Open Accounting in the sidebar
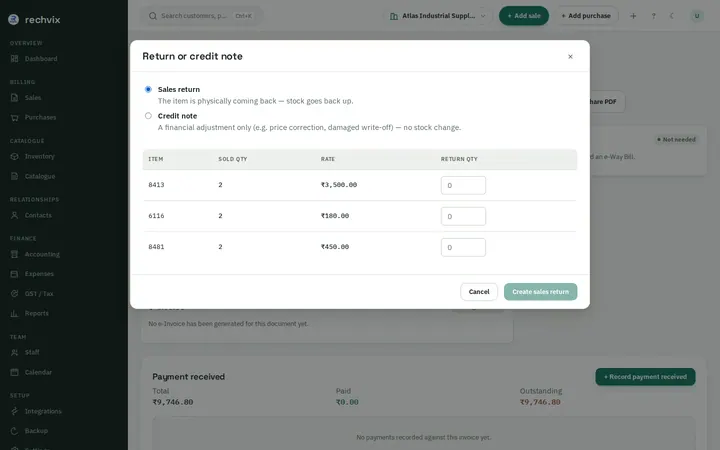 (42, 254)
